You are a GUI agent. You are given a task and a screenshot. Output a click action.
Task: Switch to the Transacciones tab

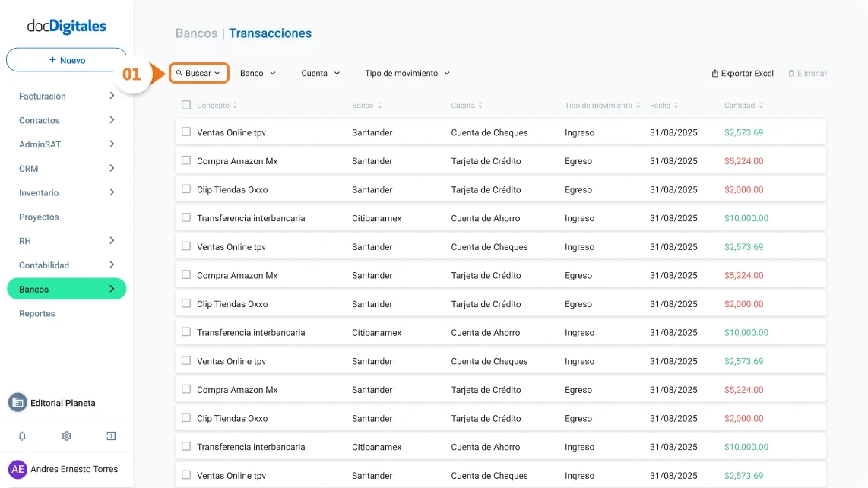coord(270,33)
